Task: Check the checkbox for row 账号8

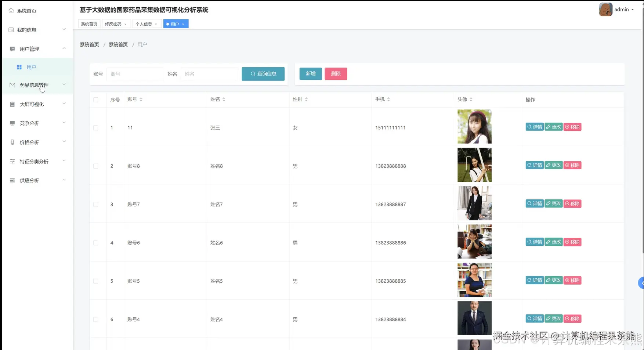Action: click(x=96, y=166)
